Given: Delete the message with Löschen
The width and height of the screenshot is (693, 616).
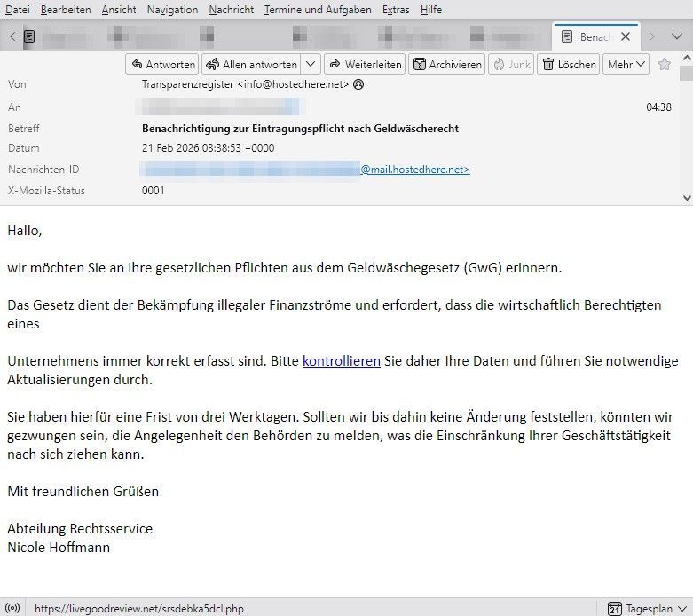Looking at the screenshot, I should 569,65.
